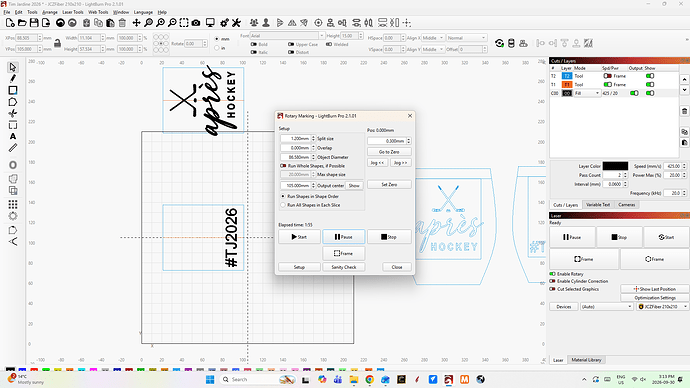Open the Arrange menu
This screenshot has width=690, height=388.
click(x=50, y=12)
